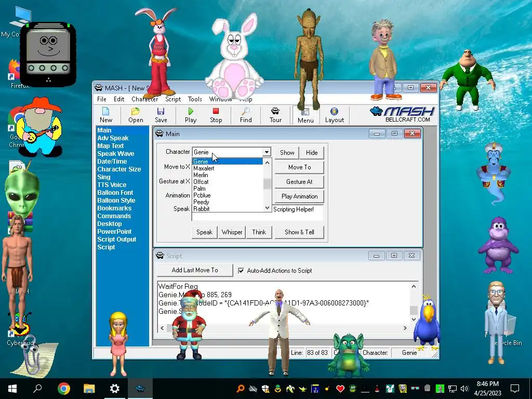Open the Tools menu

pos(195,99)
